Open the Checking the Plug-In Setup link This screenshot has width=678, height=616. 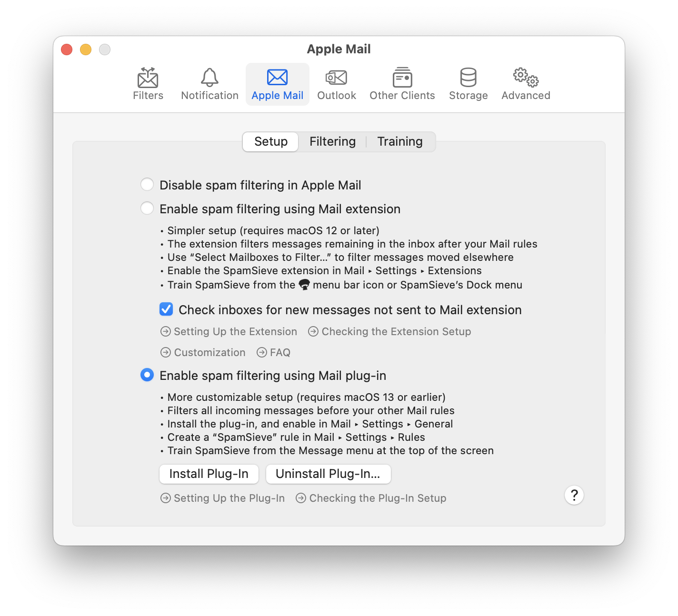[370, 498]
